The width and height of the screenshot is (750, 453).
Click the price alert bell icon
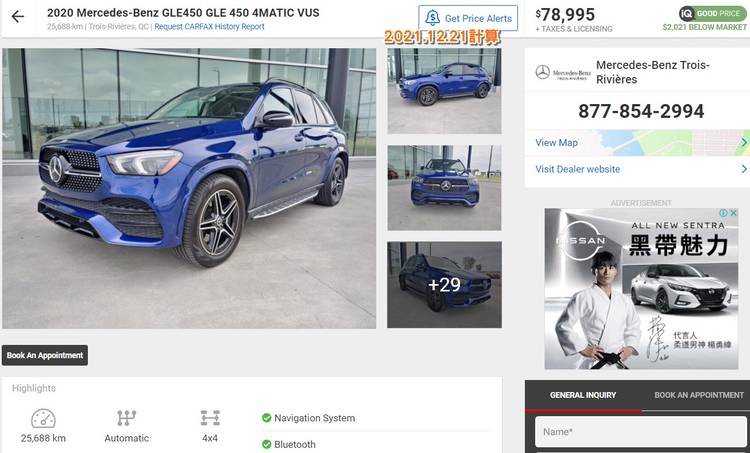(x=432, y=18)
